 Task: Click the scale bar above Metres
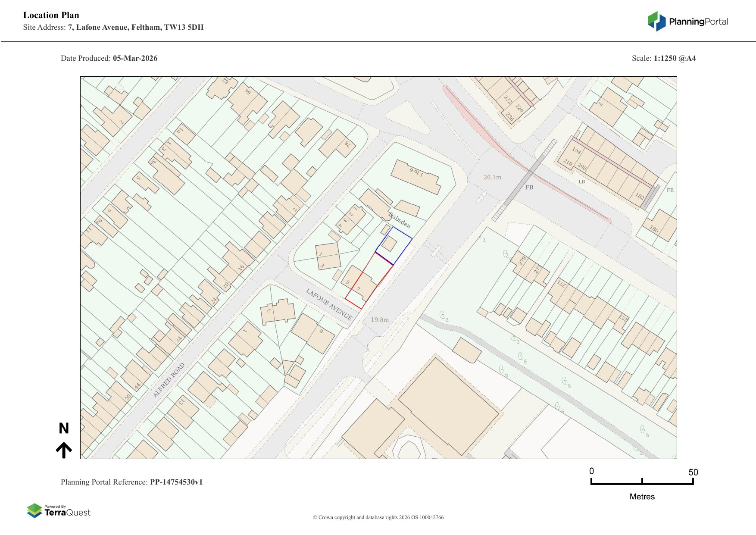point(642,483)
